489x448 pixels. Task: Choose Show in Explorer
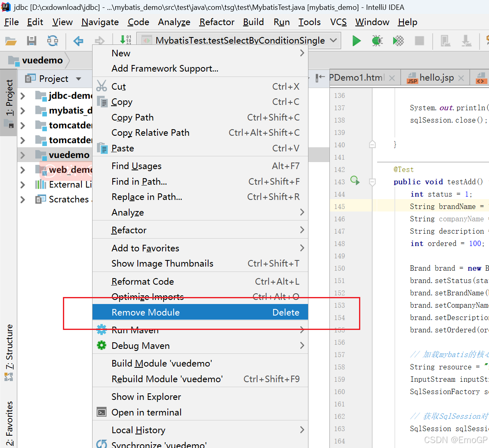pyautogui.click(x=200, y=397)
